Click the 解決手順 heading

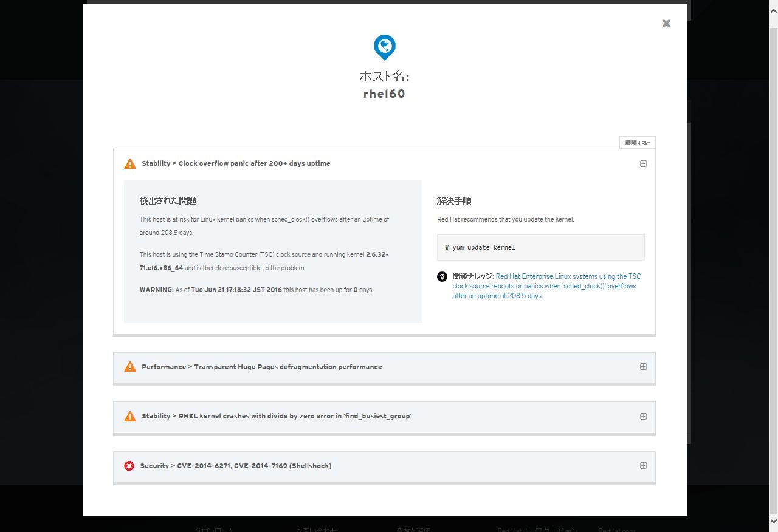[x=454, y=200]
